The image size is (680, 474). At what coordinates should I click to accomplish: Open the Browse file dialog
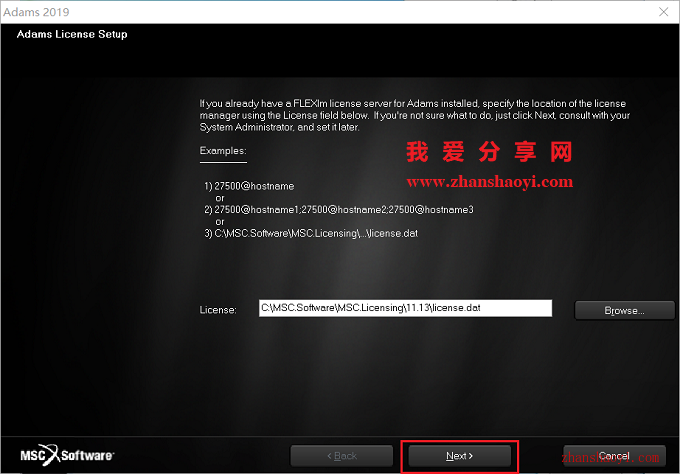624,311
